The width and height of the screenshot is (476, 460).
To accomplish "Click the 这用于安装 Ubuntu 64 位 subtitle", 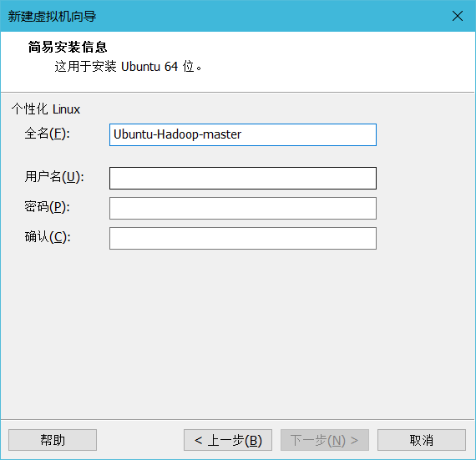I will [128, 67].
